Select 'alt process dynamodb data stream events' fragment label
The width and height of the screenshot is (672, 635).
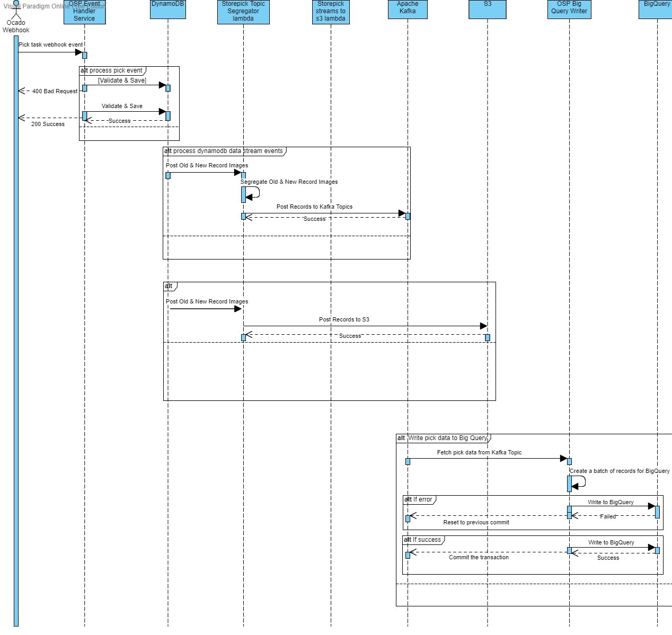[224, 151]
